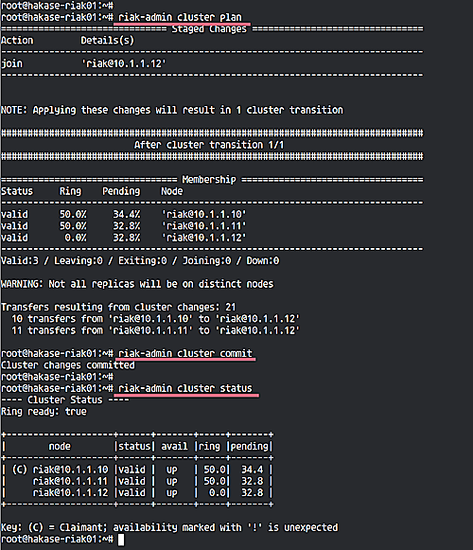The image size is (473, 550).
Task: Click the 0.0 ring value in status table
Action: tap(217, 493)
